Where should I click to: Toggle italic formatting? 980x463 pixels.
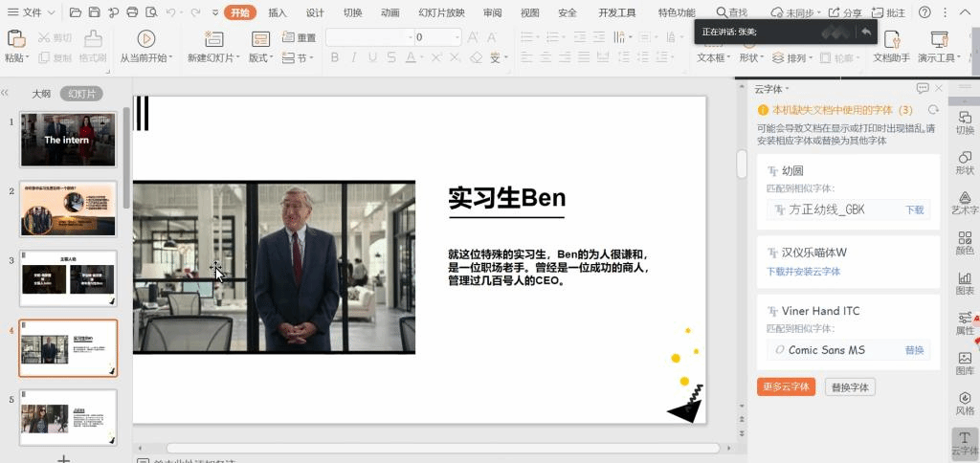pos(353,57)
